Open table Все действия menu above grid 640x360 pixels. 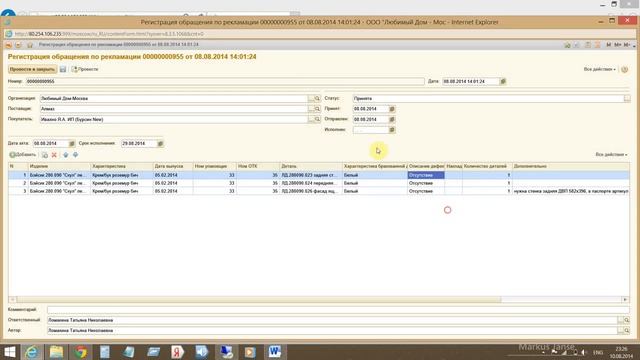[611, 155]
